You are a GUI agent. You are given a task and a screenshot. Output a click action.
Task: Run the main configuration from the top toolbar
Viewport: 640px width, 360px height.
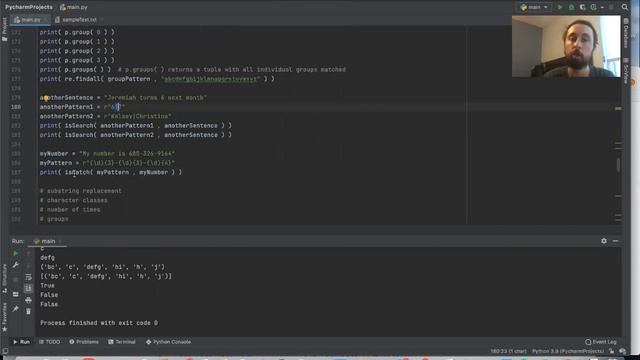pos(560,7)
